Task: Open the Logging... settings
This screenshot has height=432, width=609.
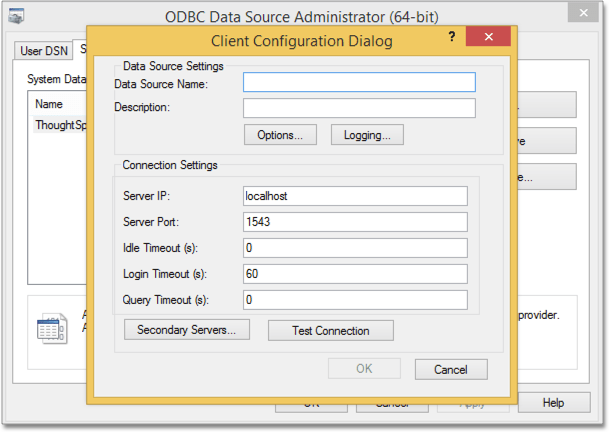Action: (x=367, y=134)
